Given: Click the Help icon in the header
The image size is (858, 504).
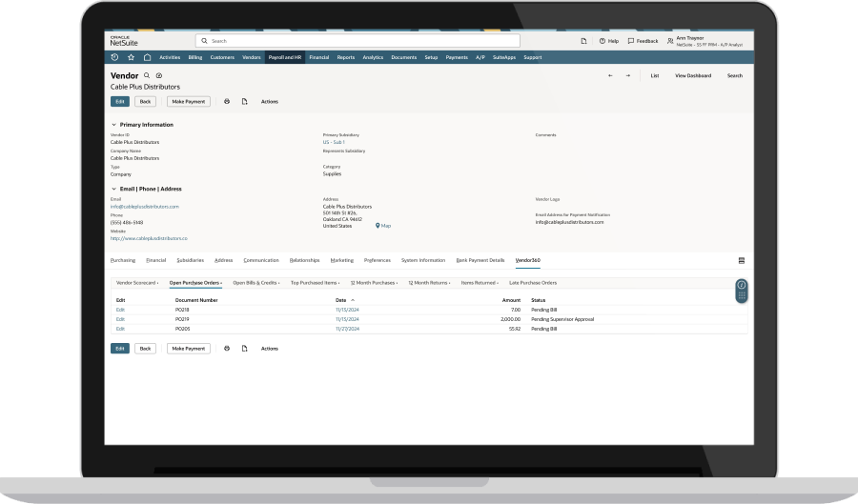Looking at the screenshot, I should [x=608, y=41].
